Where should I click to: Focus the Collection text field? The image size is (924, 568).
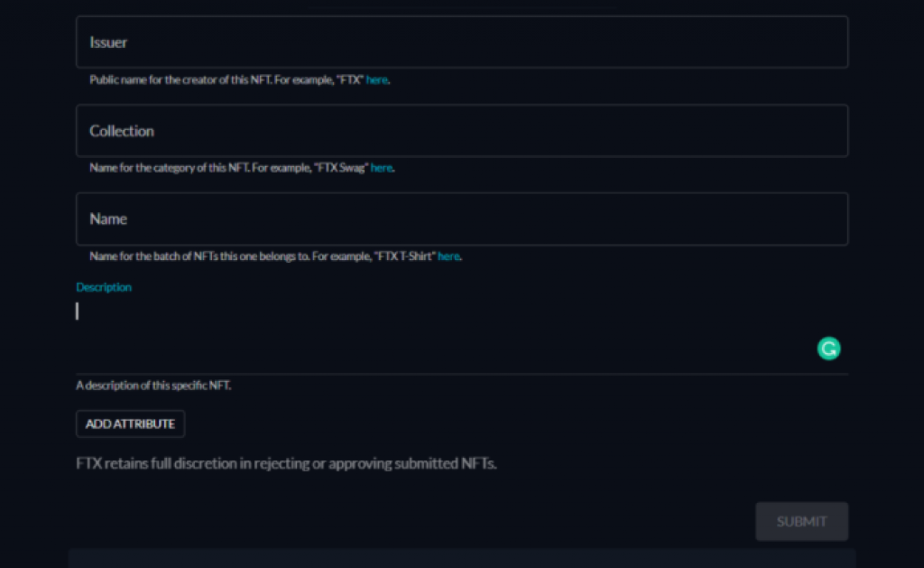tap(462, 130)
